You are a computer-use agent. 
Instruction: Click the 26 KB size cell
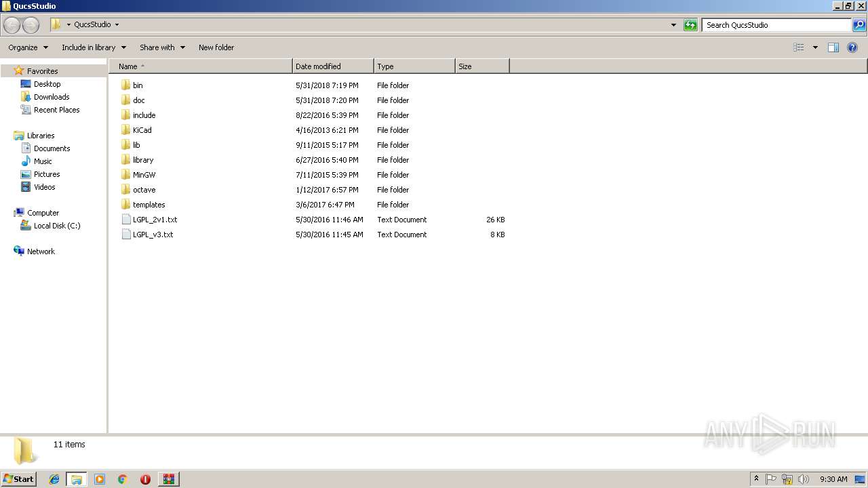(495, 220)
